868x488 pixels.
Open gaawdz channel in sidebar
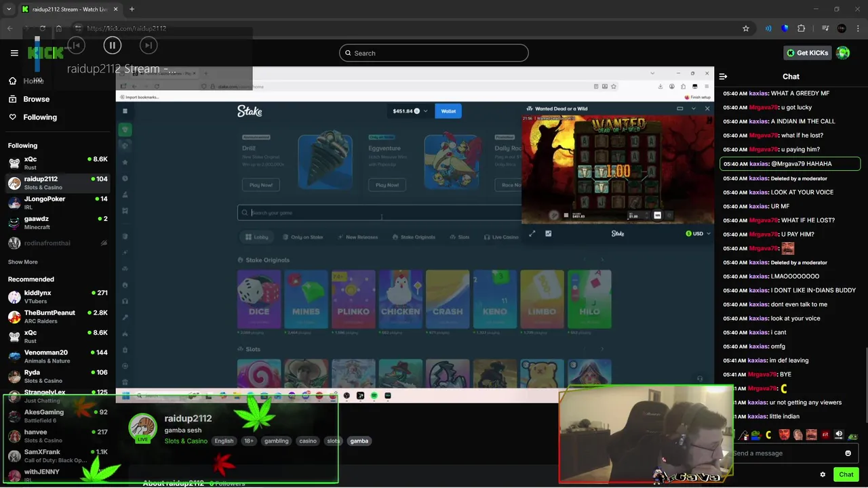coord(58,222)
